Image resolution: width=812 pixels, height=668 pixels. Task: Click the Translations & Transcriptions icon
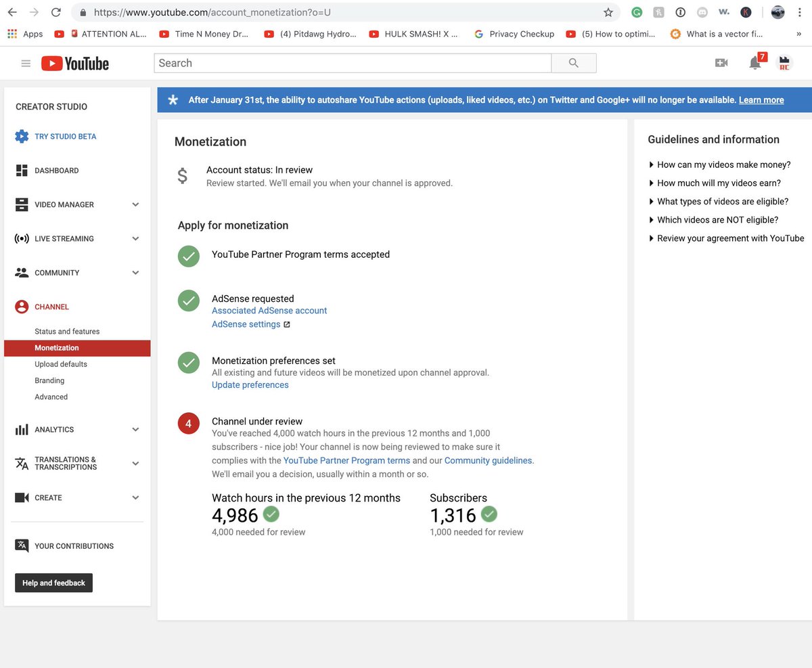tap(22, 464)
